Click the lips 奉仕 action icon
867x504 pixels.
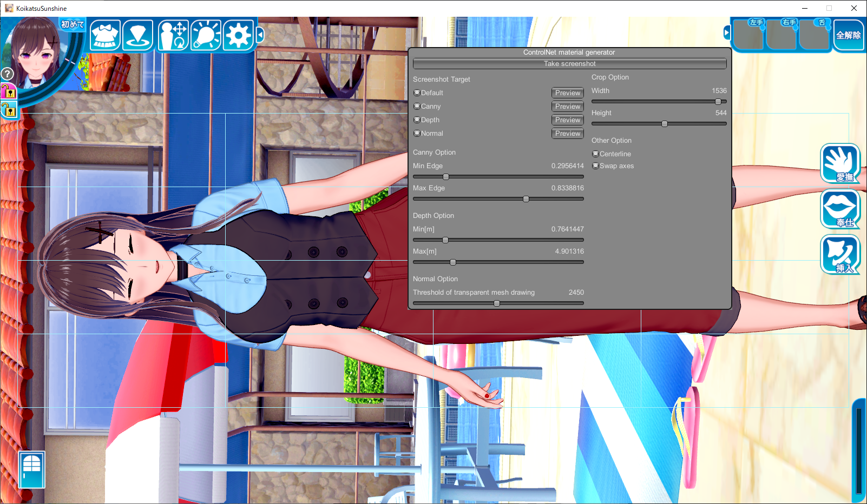(x=840, y=209)
